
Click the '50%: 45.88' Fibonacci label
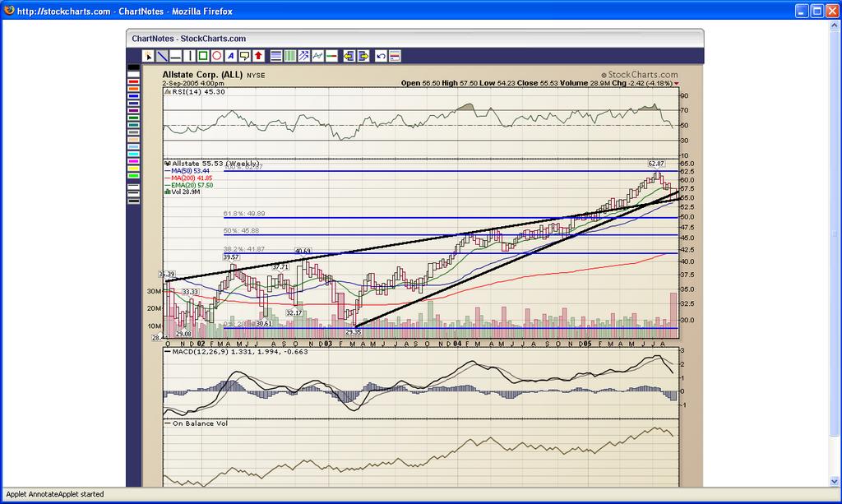tap(241, 231)
